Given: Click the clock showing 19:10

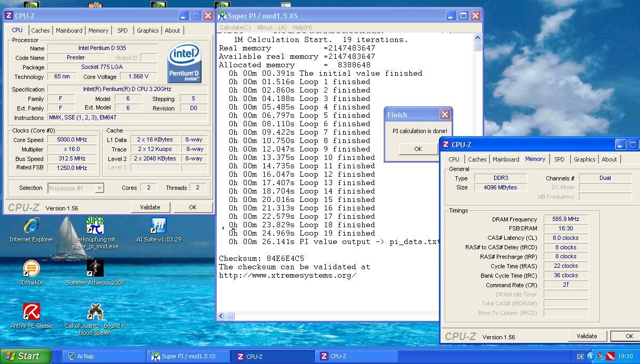Looking at the screenshot, I should pyautogui.click(x=626, y=356).
